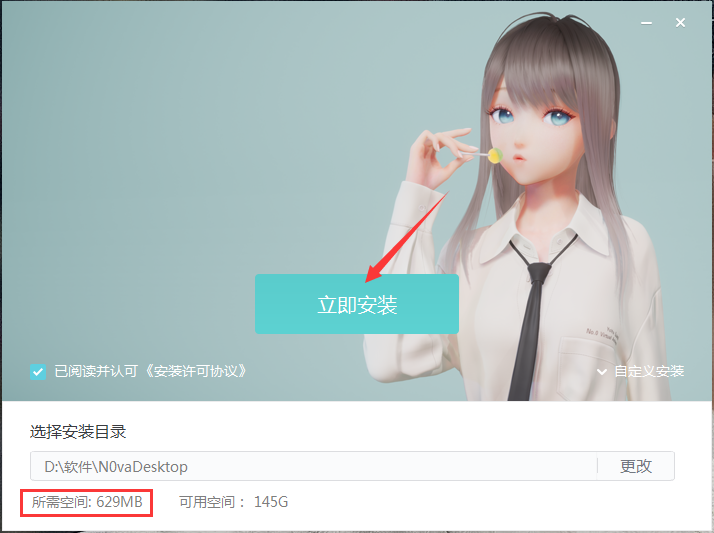Viewport: 714px width, 533px height.
Task: Uncheck the license agreement checkbox
Action: 38,371
